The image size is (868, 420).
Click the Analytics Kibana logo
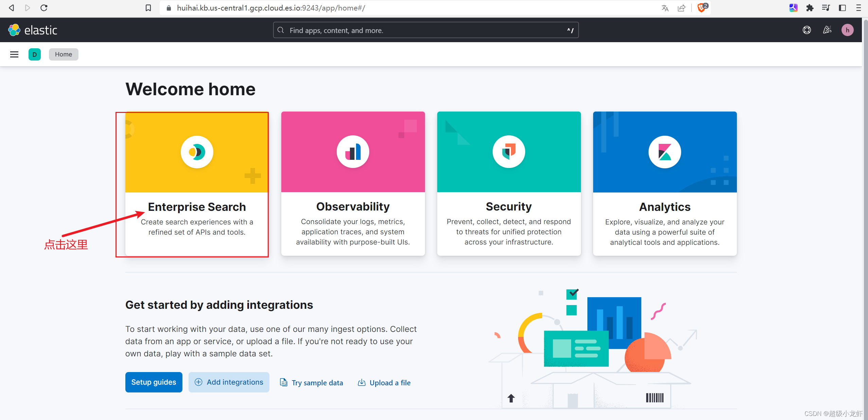click(665, 152)
